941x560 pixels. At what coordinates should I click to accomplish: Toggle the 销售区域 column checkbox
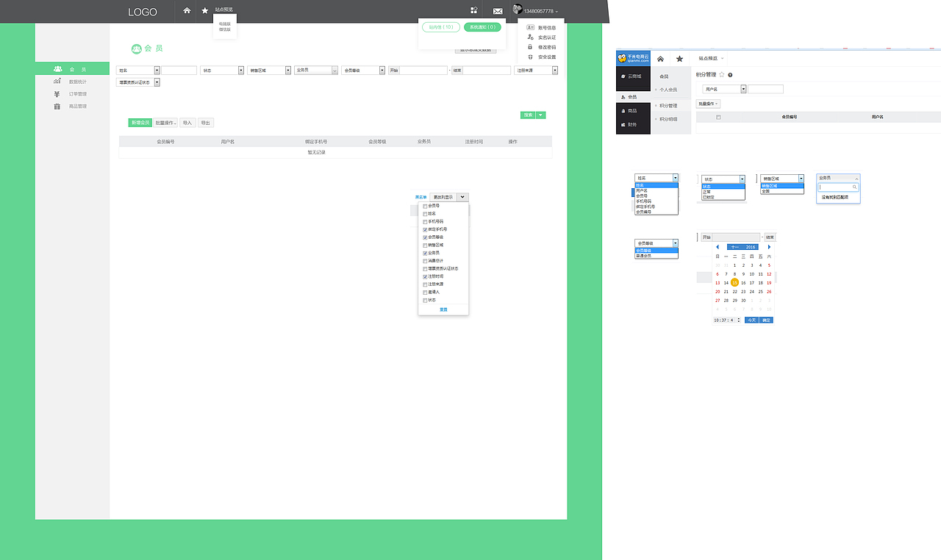425,245
